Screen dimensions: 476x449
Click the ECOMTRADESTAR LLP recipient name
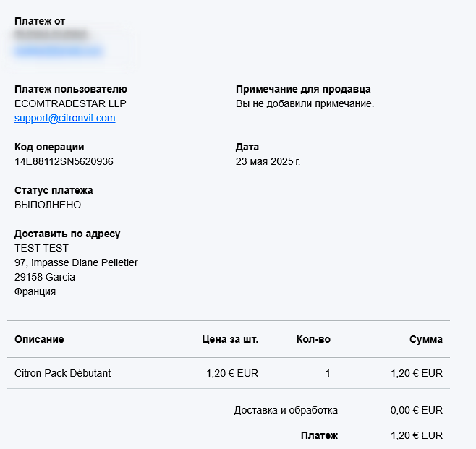tap(70, 103)
